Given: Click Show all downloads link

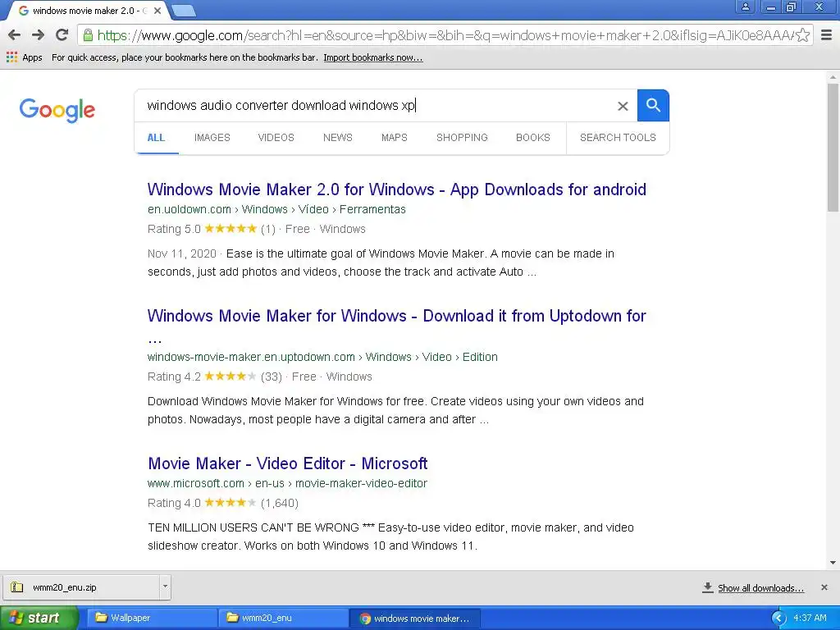Looking at the screenshot, I should (760, 588).
